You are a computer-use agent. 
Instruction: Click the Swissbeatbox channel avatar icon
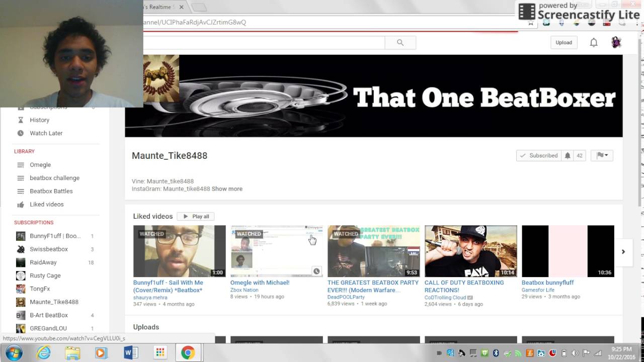click(x=21, y=249)
